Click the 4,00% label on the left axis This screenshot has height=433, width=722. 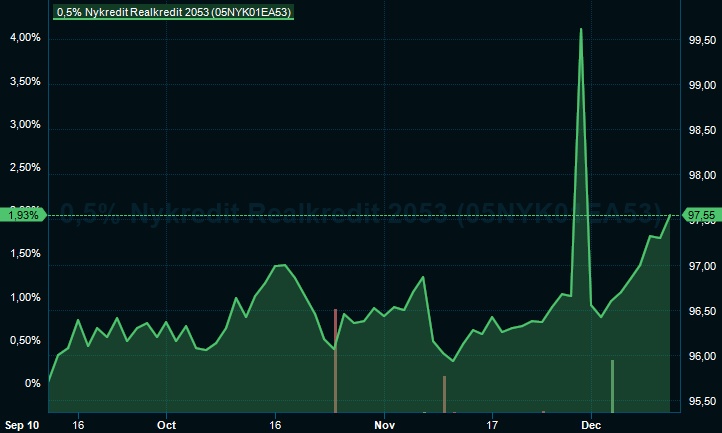pos(24,38)
